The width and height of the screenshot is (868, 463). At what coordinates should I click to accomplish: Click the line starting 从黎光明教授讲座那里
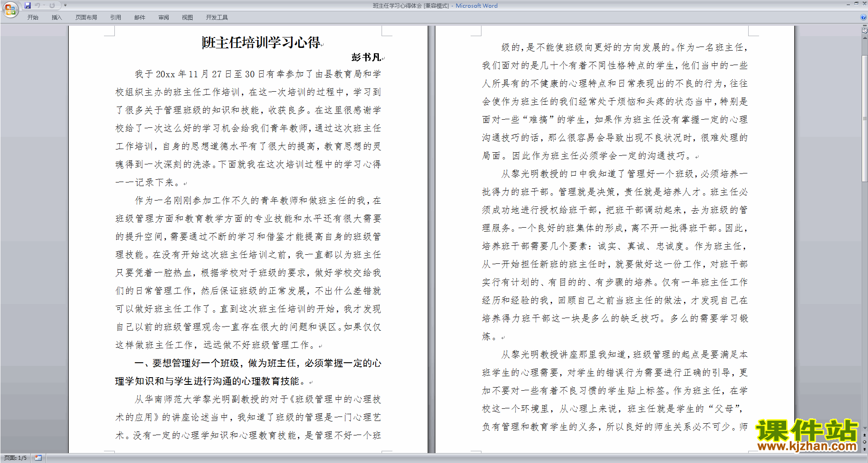(x=624, y=354)
